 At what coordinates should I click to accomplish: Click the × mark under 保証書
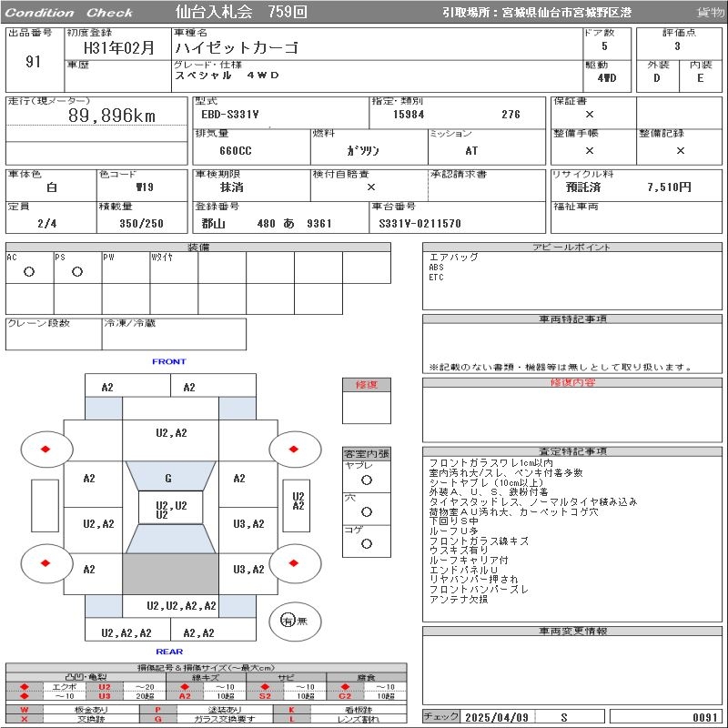(x=590, y=115)
